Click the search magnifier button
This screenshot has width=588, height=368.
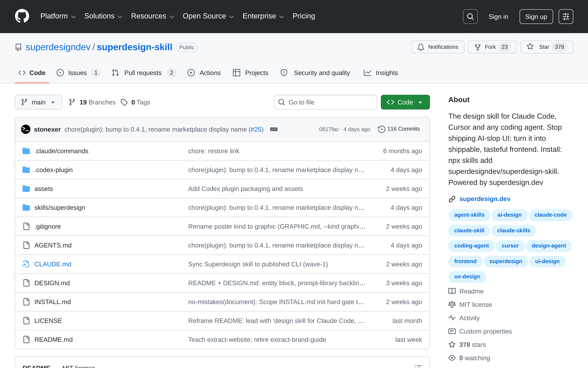pos(470,17)
